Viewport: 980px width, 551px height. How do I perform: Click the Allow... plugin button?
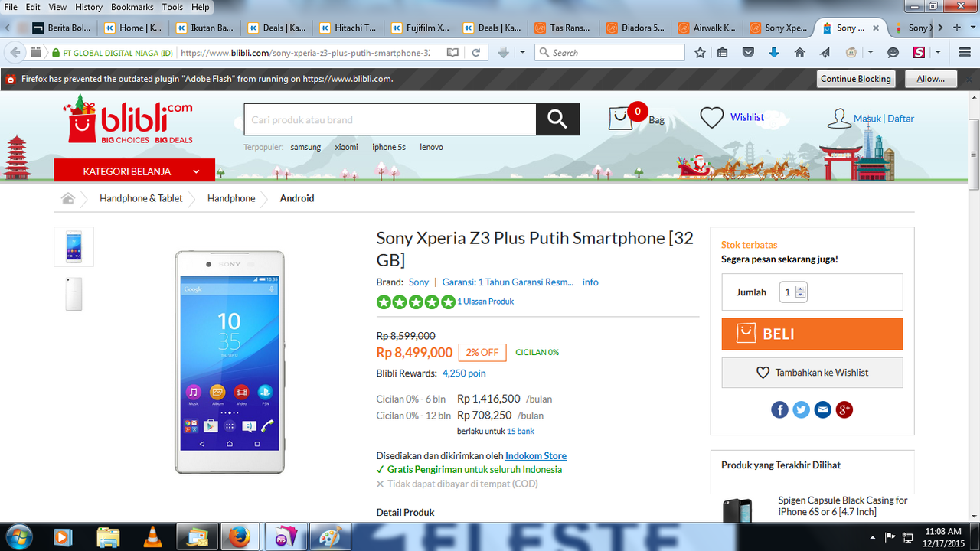pos(931,79)
